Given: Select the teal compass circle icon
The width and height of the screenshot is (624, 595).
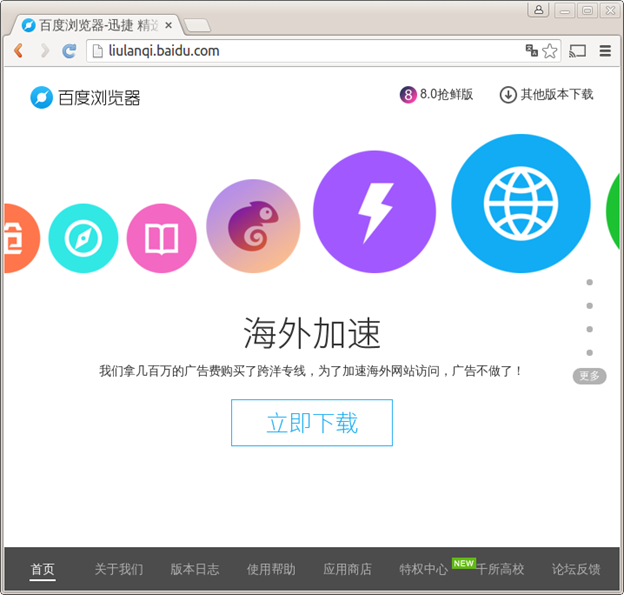Looking at the screenshot, I should pos(83,238).
